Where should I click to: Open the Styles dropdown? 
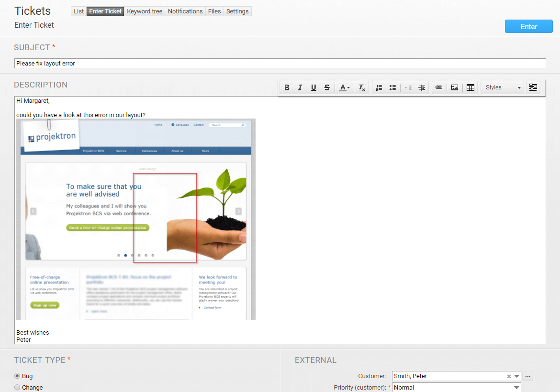pos(502,87)
